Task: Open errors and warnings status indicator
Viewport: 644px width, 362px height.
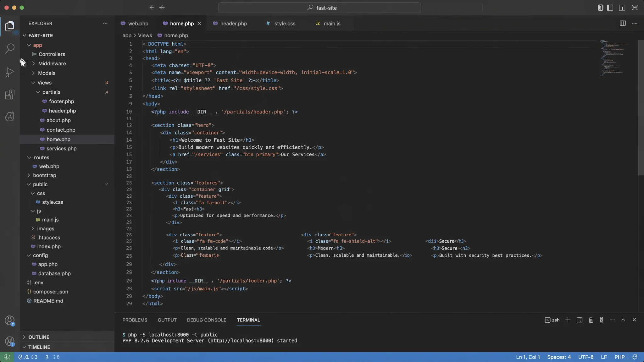Action: click(x=28, y=357)
